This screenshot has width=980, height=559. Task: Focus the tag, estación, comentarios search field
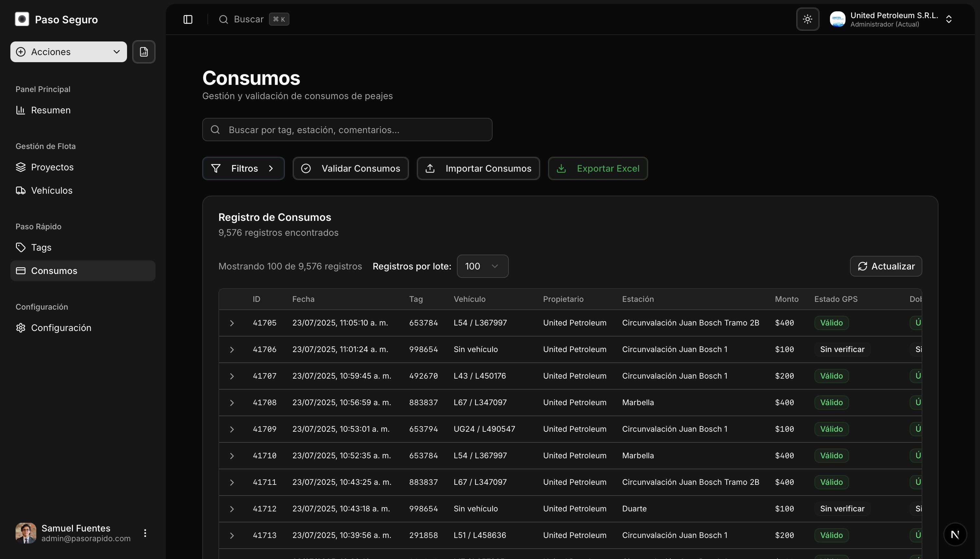point(347,130)
